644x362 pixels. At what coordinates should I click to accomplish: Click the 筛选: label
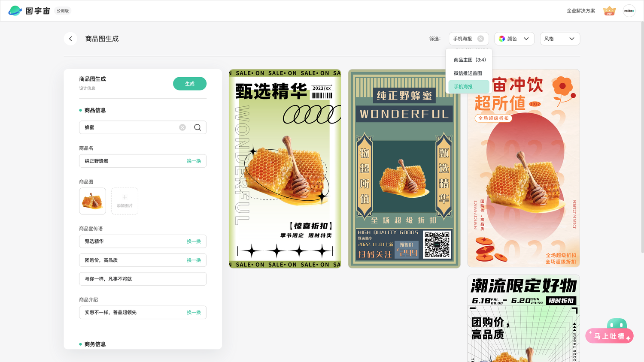[x=435, y=39]
